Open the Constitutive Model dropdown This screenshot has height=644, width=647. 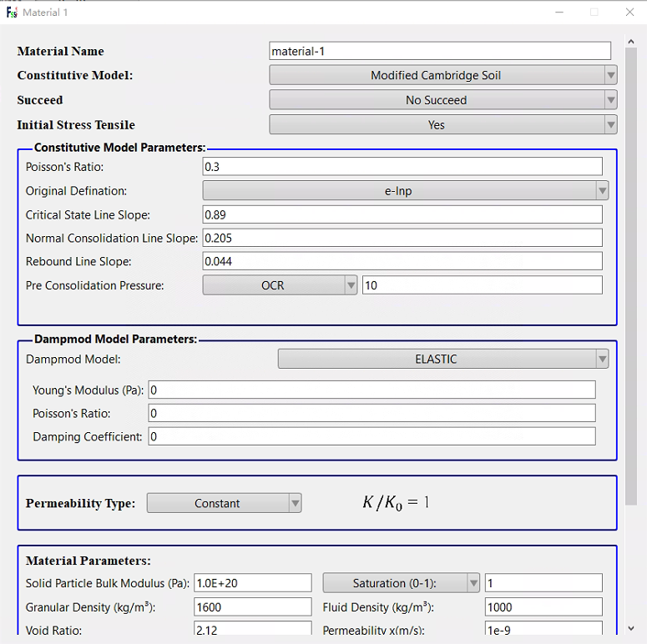click(x=443, y=75)
